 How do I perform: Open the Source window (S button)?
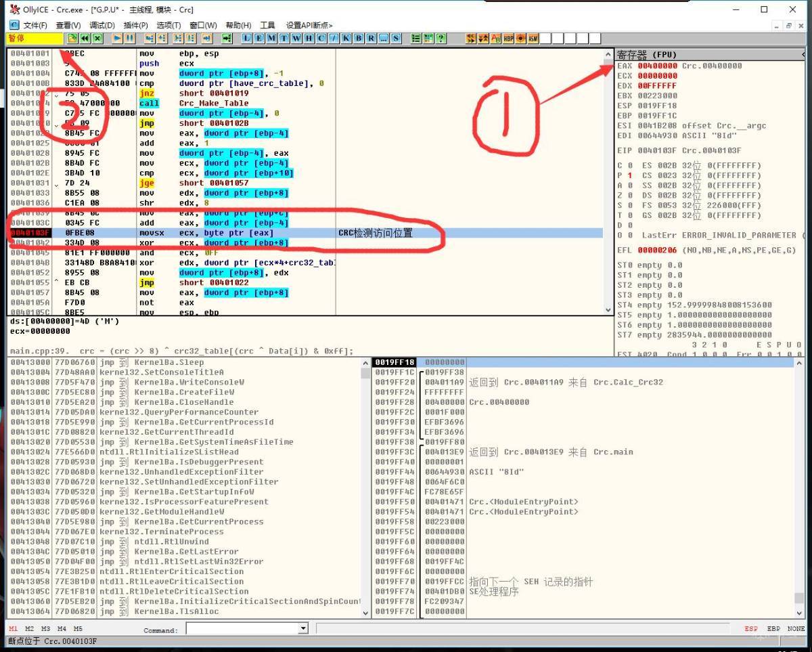click(395, 38)
